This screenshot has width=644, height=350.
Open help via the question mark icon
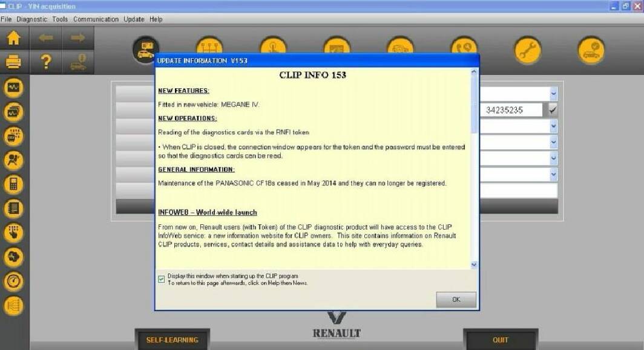(x=46, y=62)
